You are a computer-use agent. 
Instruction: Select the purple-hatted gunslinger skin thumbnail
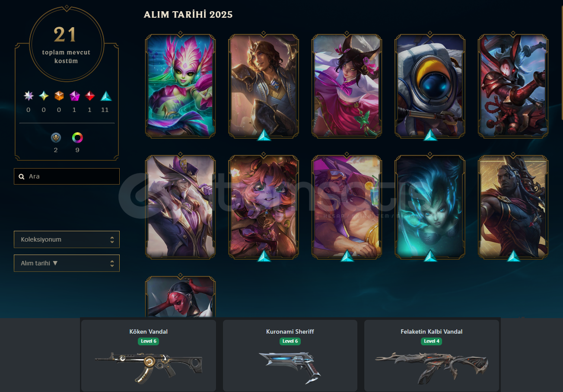pyautogui.click(x=181, y=207)
